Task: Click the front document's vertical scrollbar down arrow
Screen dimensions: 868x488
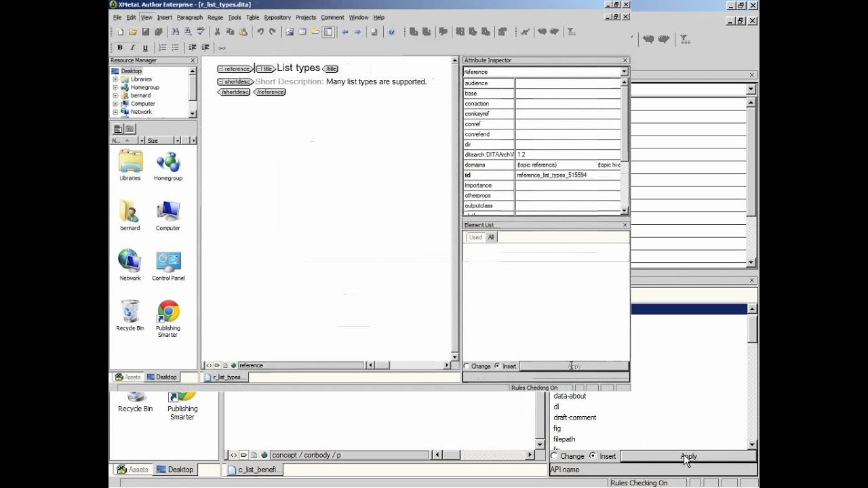Action: [x=455, y=357]
